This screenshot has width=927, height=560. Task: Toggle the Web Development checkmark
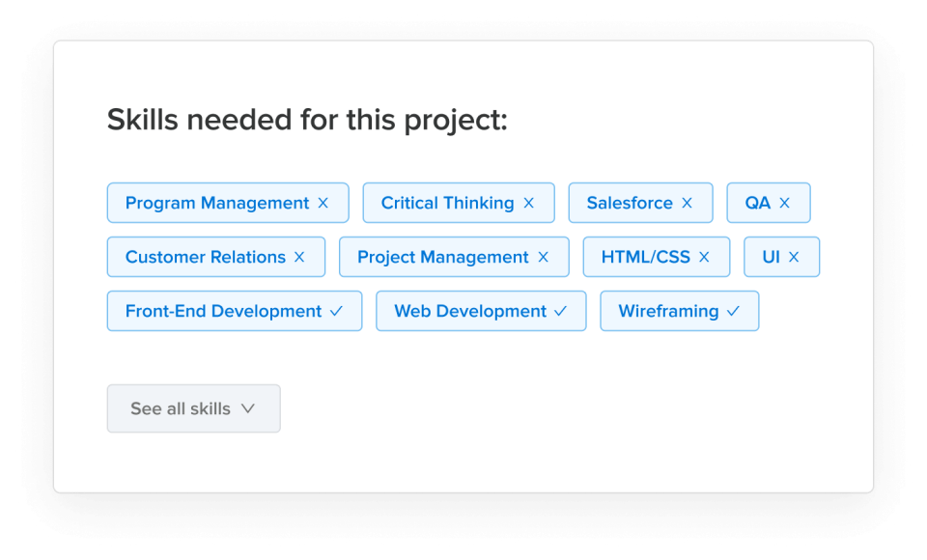pyautogui.click(x=561, y=311)
